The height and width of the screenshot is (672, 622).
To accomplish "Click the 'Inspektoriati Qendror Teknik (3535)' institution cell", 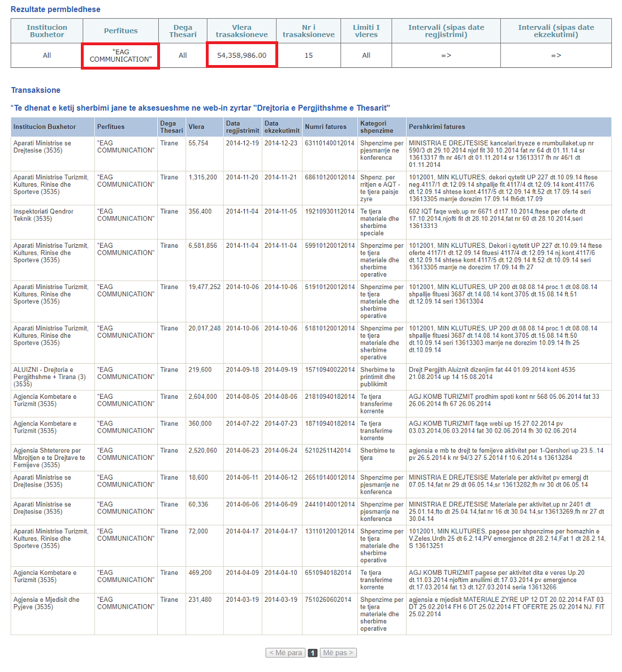I will (44, 215).
